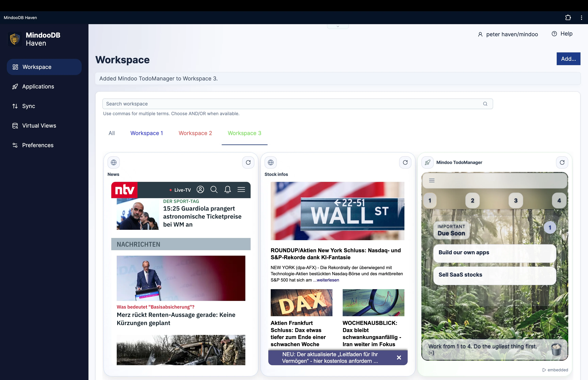Switch to the Workspace 1 tab

tap(146, 133)
